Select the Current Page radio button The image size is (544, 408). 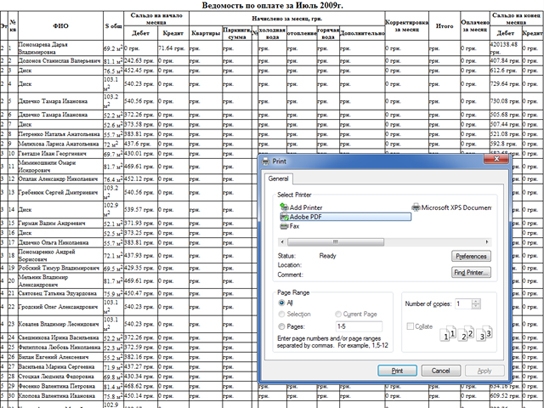tap(338, 314)
